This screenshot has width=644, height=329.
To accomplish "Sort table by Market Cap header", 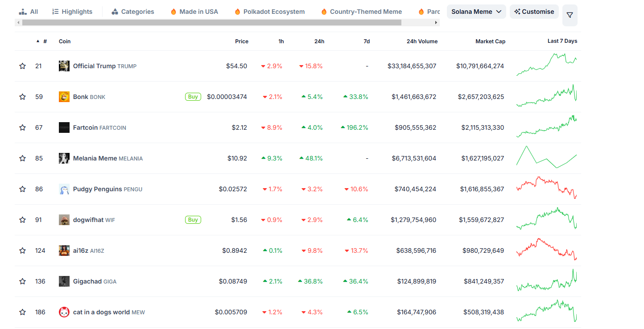I will (490, 41).
